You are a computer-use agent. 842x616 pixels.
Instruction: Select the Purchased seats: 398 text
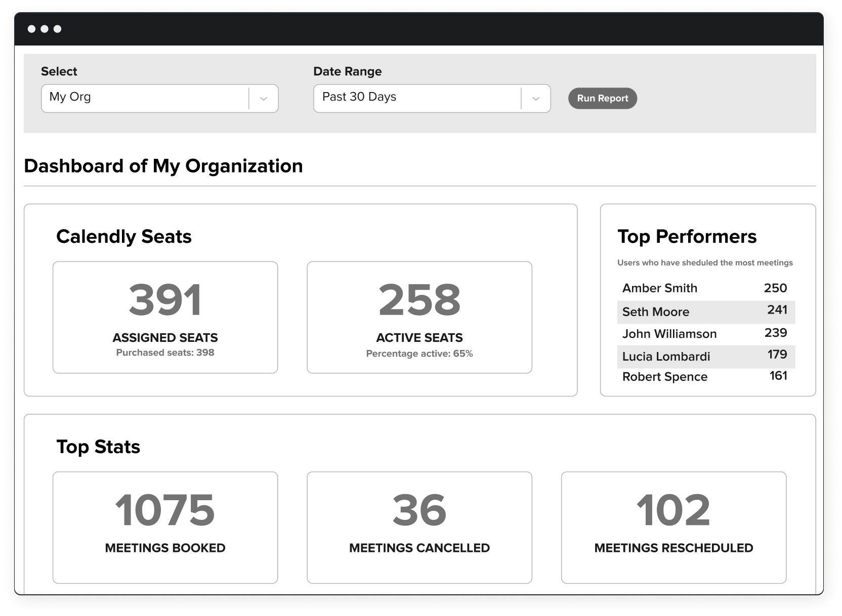pyautogui.click(x=165, y=353)
